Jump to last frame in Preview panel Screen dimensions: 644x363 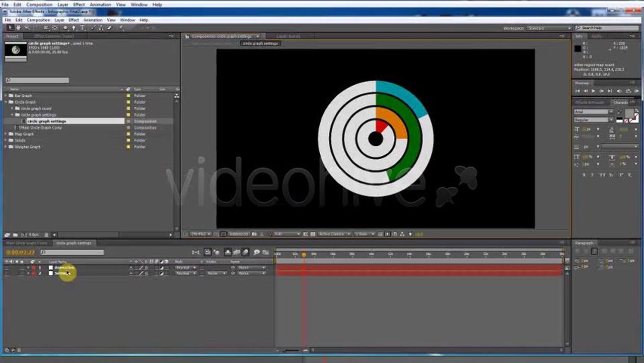pyautogui.click(x=610, y=91)
